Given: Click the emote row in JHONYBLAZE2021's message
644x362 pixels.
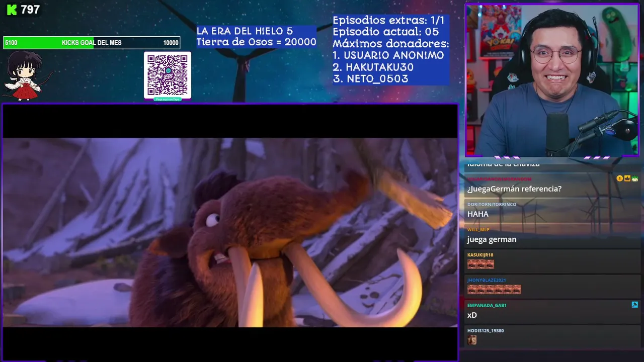Looking at the screenshot, I should [x=494, y=290].
